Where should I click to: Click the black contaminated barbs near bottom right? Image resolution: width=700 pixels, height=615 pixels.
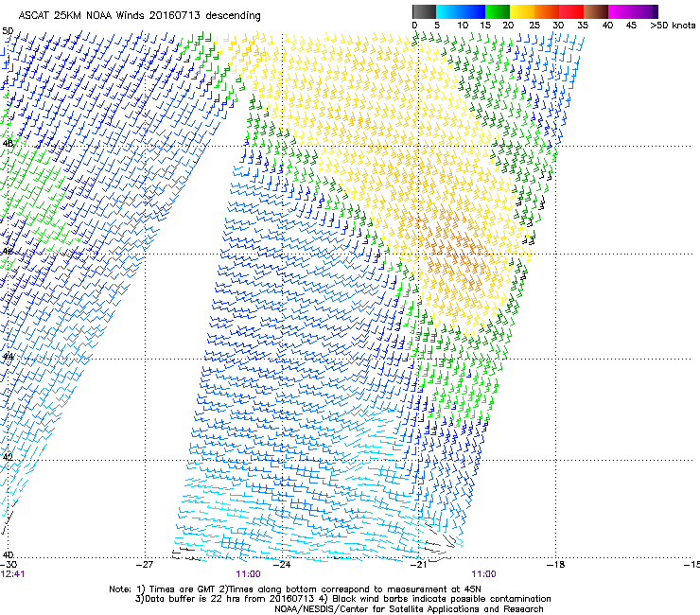(440, 540)
